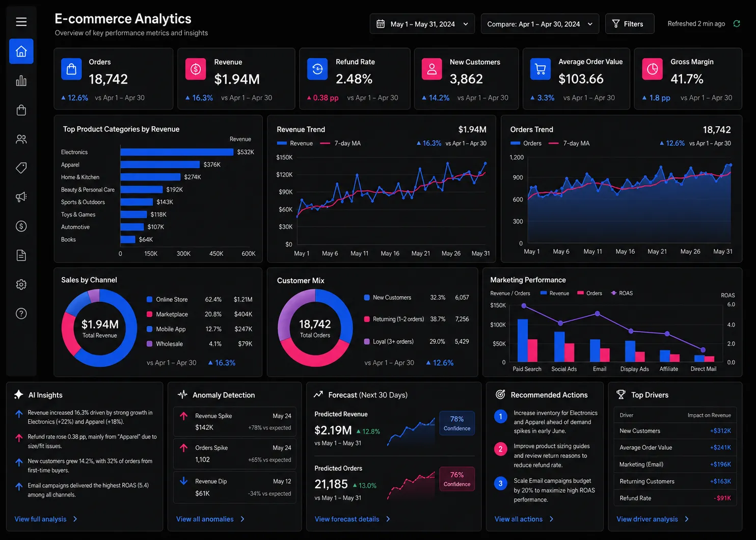Toggle 7-day MA legend in Revenue Trend
The height and width of the screenshot is (540, 756).
[340, 143]
